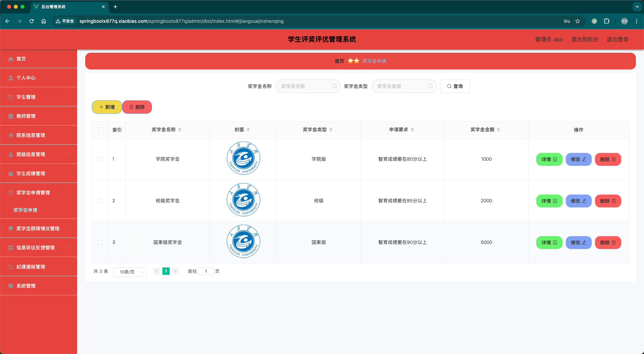Click the search icon in 奖学金名称 field
This screenshot has height=354, width=644.
point(334,86)
